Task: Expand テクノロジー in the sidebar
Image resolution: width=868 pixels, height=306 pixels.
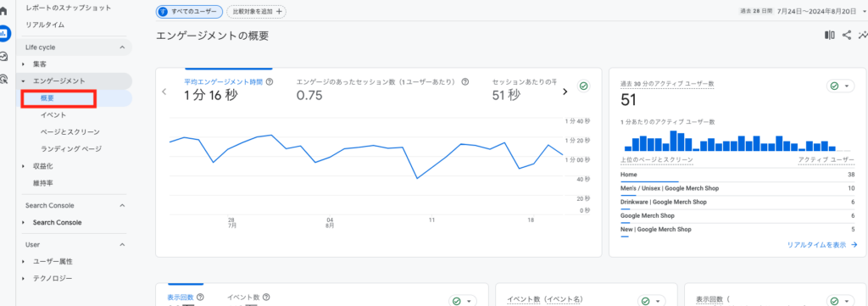Action: pyautogui.click(x=23, y=278)
